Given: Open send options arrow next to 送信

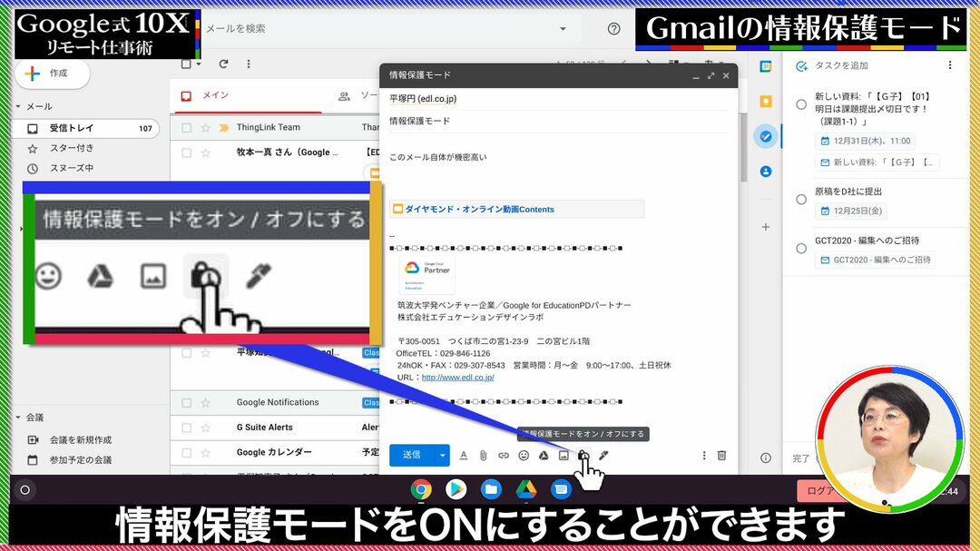Looking at the screenshot, I should (442, 456).
